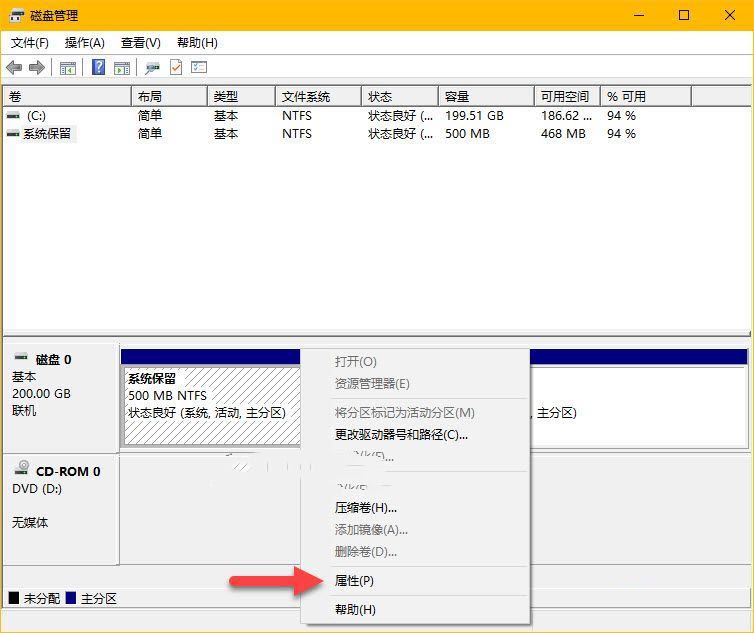754x633 pixels.
Task: Click the list settings icon in the toolbar
Action: coord(199,68)
